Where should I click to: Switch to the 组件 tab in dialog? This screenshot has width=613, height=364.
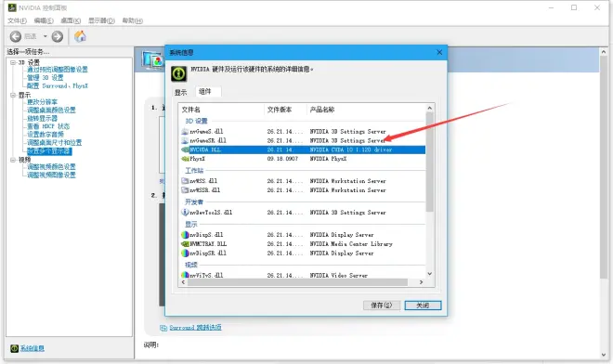coord(208,92)
